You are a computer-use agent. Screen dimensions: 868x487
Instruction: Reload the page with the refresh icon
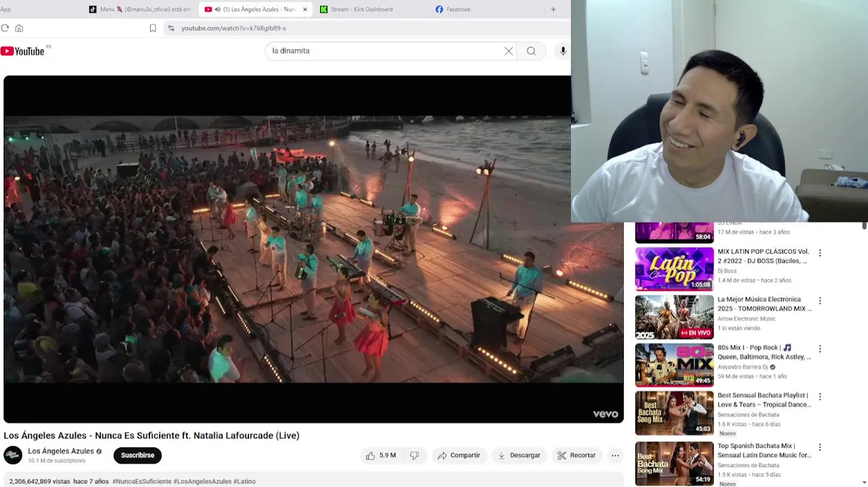coord(5,28)
